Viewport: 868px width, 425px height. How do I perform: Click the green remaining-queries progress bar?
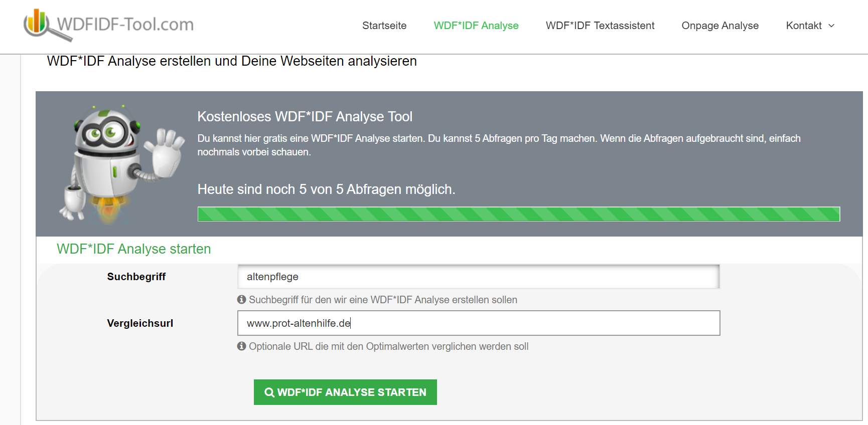tap(519, 214)
